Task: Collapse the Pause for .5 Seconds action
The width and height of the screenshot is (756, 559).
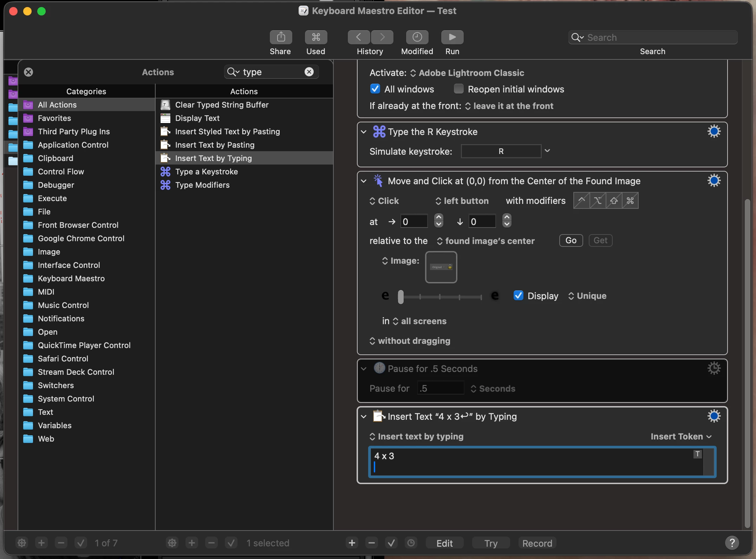Action: click(364, 368)
